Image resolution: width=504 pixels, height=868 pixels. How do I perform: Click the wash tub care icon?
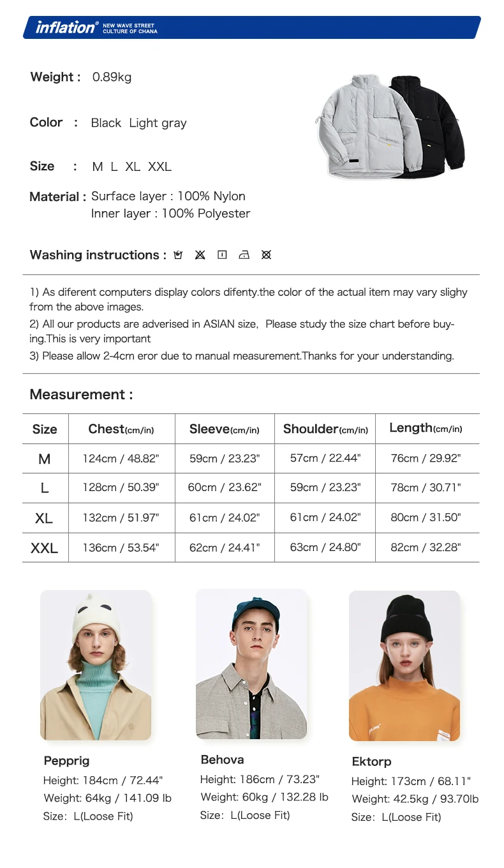(x=178, y=255)
